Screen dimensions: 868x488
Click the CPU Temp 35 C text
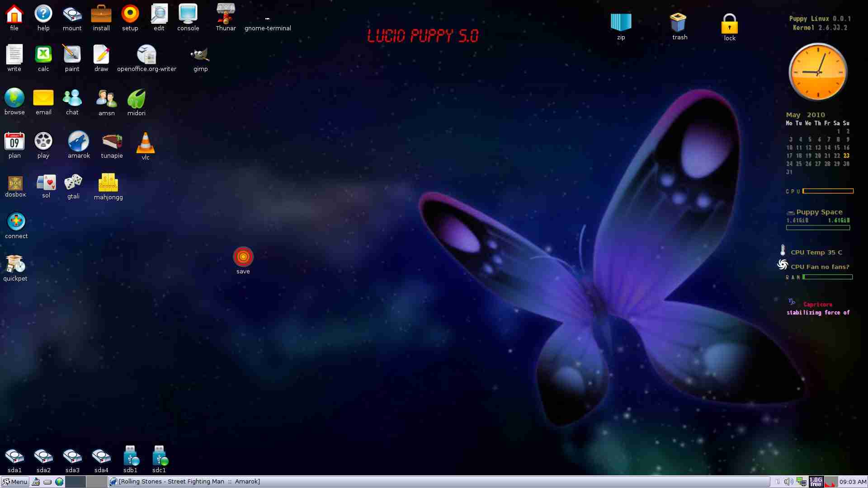click(x=816, y=252)
